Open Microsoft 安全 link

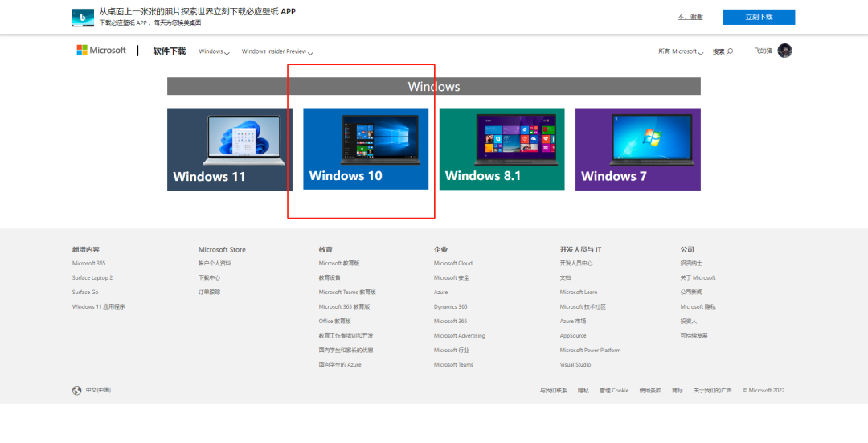(452, 278)
